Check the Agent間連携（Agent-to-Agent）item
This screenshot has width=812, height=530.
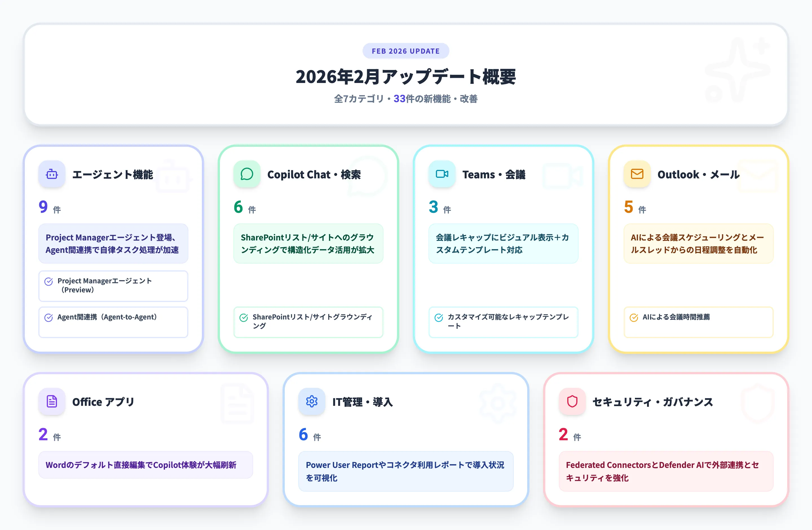[x=113, y=322]
